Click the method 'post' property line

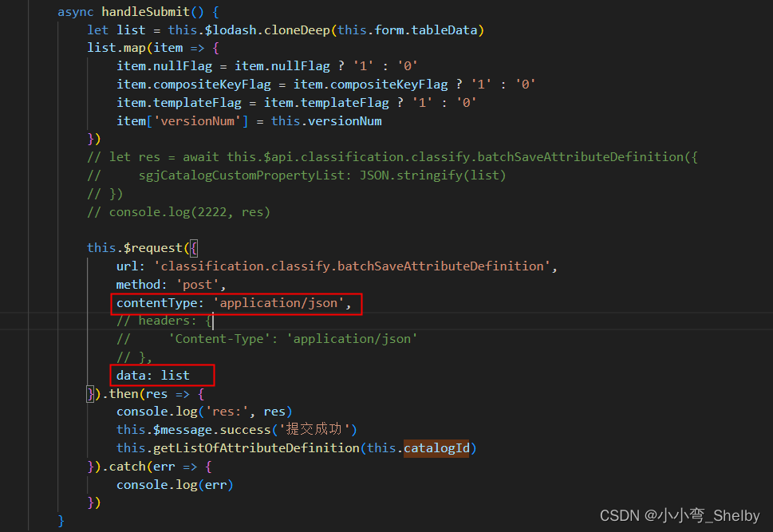click(x=168, y=284)
